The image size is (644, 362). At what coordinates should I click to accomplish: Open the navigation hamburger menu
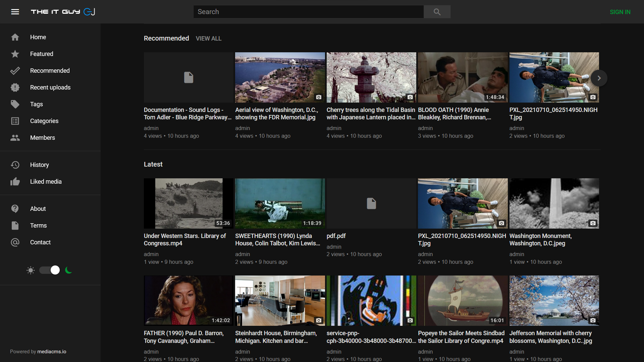coord(15,12)
